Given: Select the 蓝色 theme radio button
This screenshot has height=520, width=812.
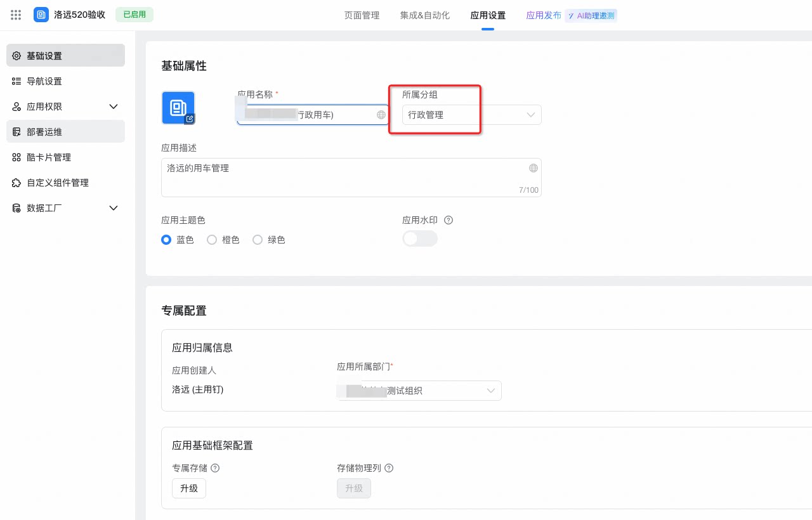Looking at the screenshot, I should [x=166, y=240].
